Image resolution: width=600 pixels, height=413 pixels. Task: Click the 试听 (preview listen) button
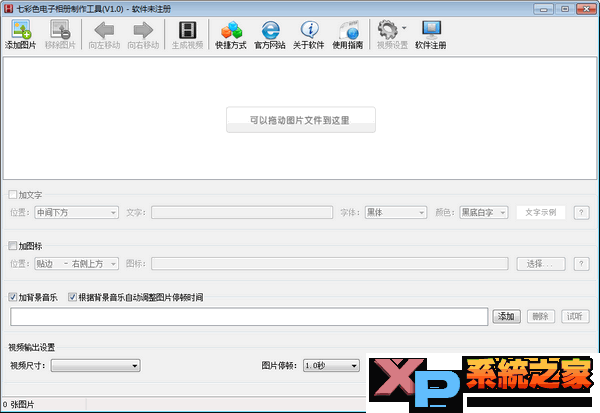tap(575, 316)
